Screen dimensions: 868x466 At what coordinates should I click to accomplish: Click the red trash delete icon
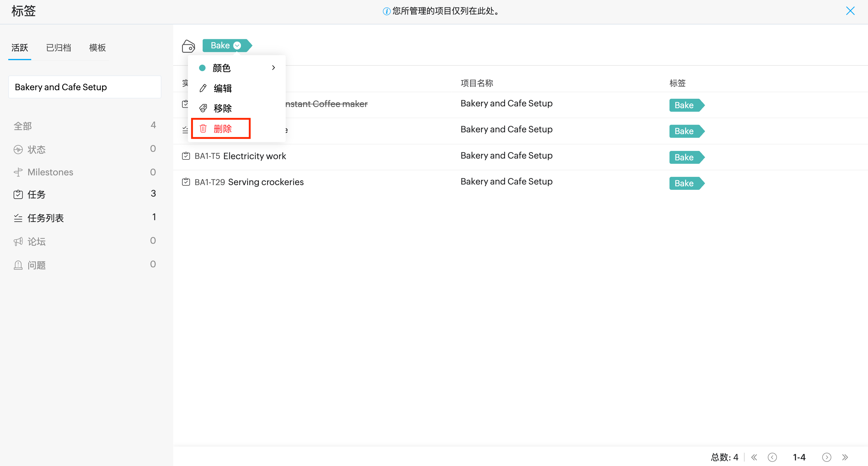(203, 129)
